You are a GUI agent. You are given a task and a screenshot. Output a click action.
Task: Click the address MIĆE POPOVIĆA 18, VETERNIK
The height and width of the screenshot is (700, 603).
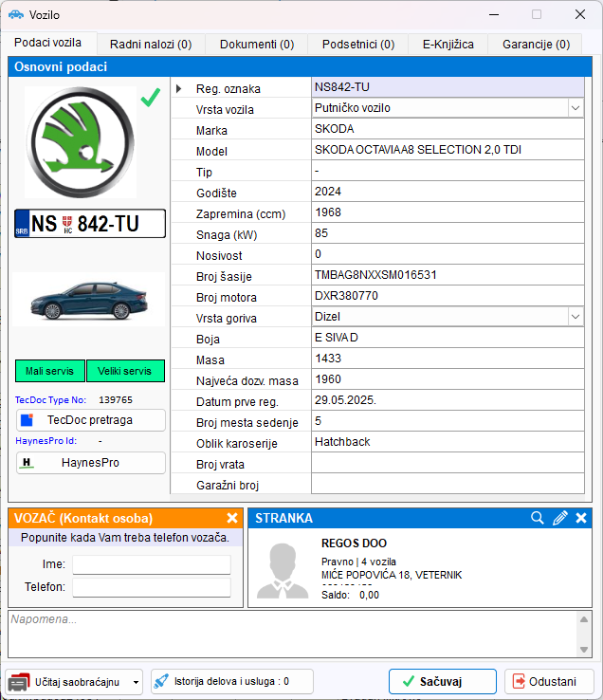392,575
